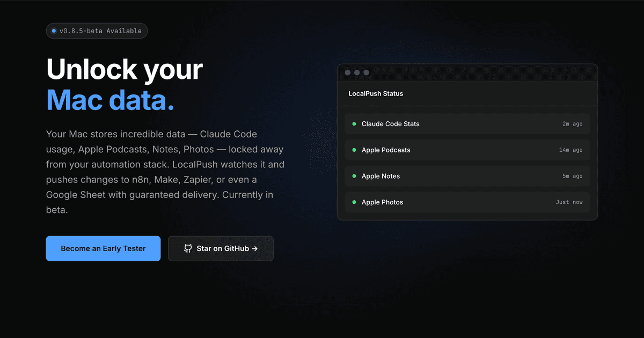This screenshot has height=338, width=644.
Task: Click the Become an Early Tester button
Action: [x=103, y=248]
